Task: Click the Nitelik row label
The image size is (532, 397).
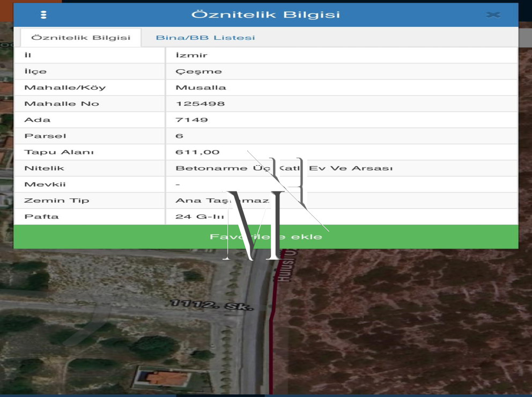Action: point(44,168)
